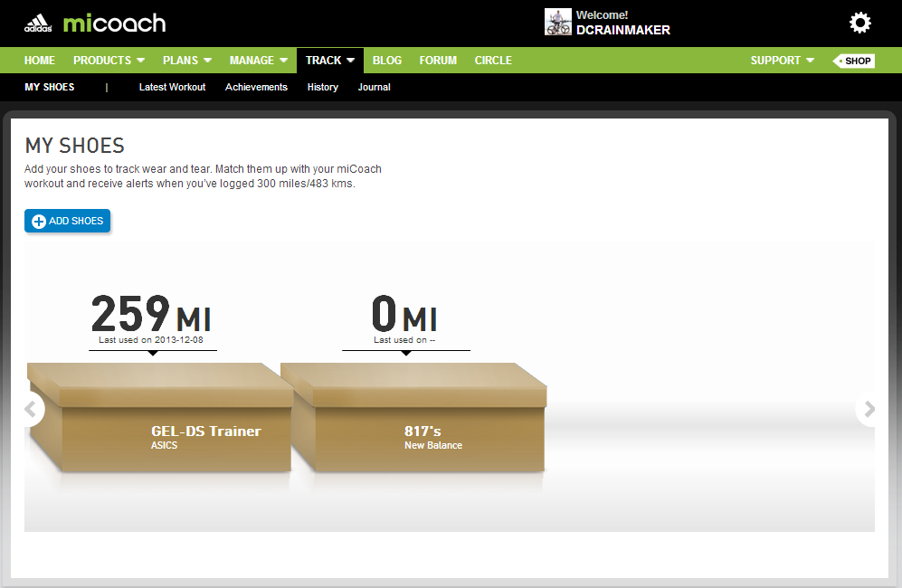Click 'Last used on --' text
902x588 pixels.
click(x=404, y=340)
